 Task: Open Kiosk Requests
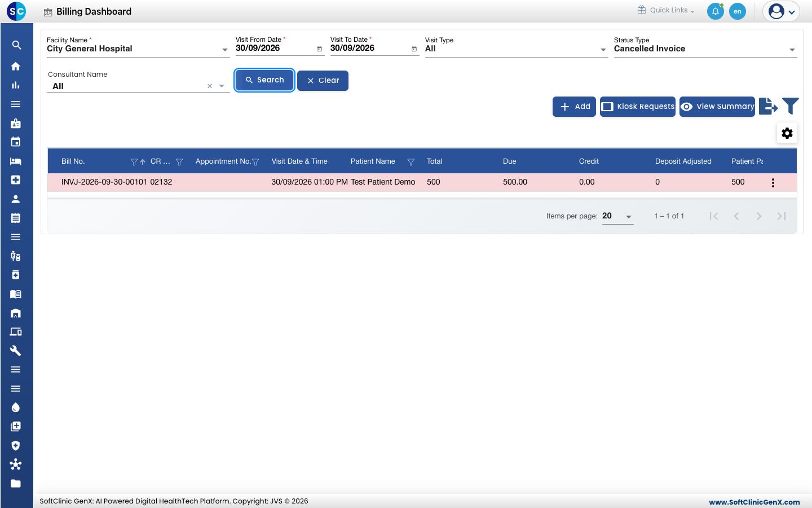click(638, 107)
